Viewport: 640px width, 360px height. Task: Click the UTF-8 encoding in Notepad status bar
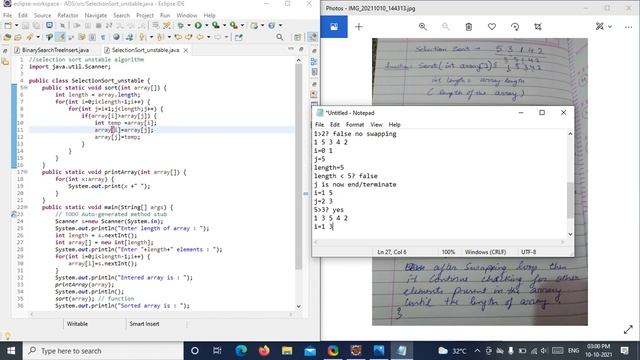click(x=529, y=252)
